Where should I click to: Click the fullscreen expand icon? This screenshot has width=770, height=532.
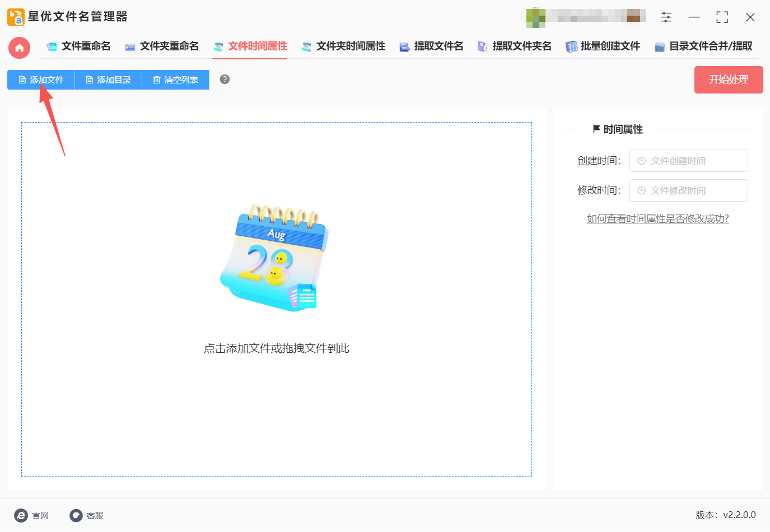coord(722,17)
